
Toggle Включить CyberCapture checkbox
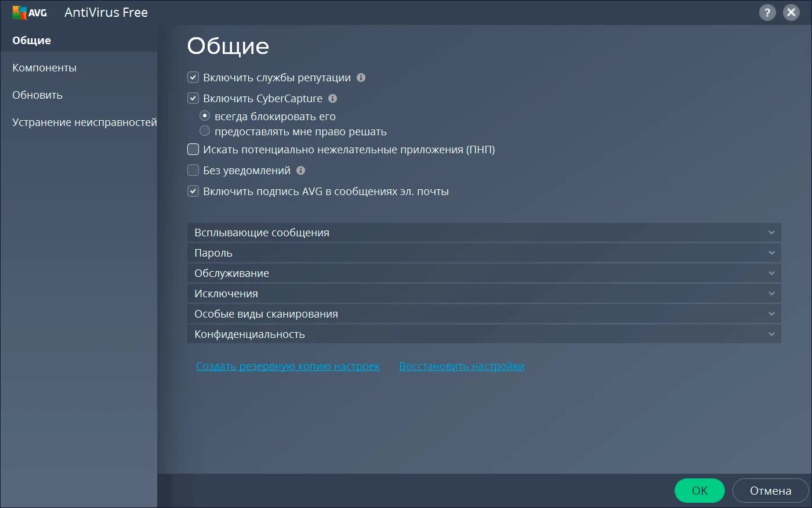point(193,98)
